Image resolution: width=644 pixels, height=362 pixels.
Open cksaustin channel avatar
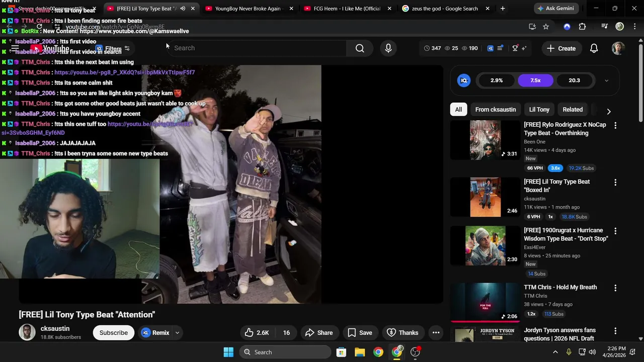pos(27,332)
